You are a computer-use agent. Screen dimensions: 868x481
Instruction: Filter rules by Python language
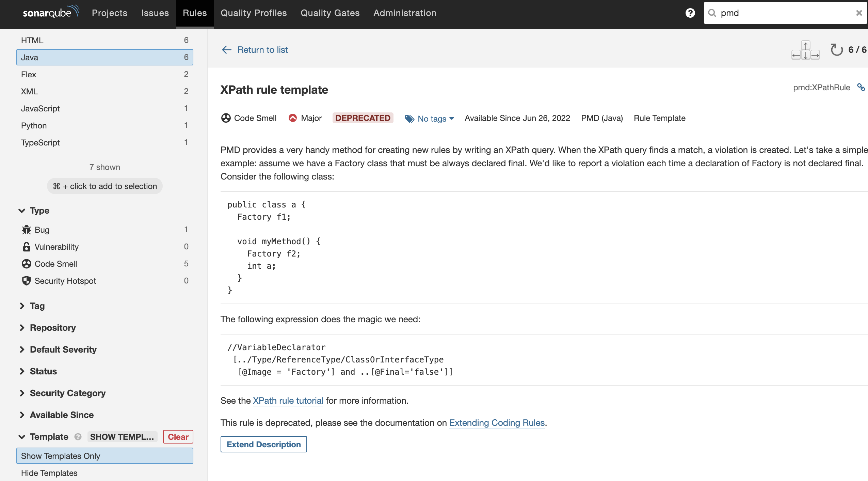click(105, 125)
